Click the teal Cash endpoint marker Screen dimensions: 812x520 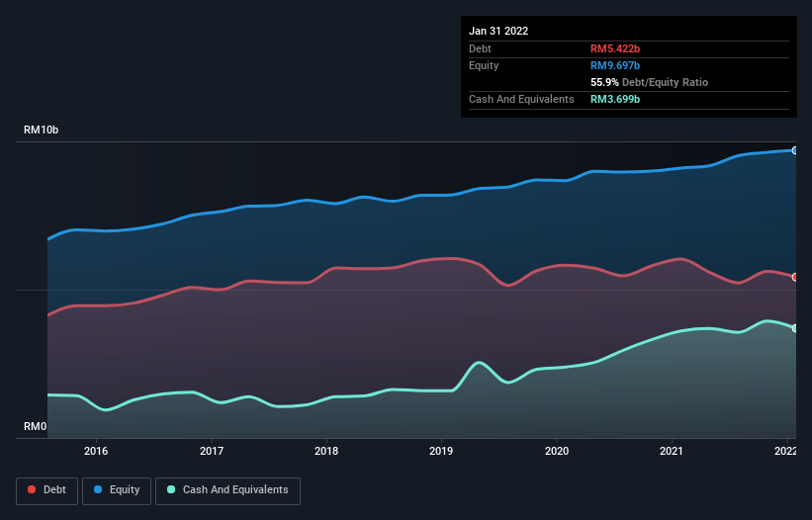point(795,328)
